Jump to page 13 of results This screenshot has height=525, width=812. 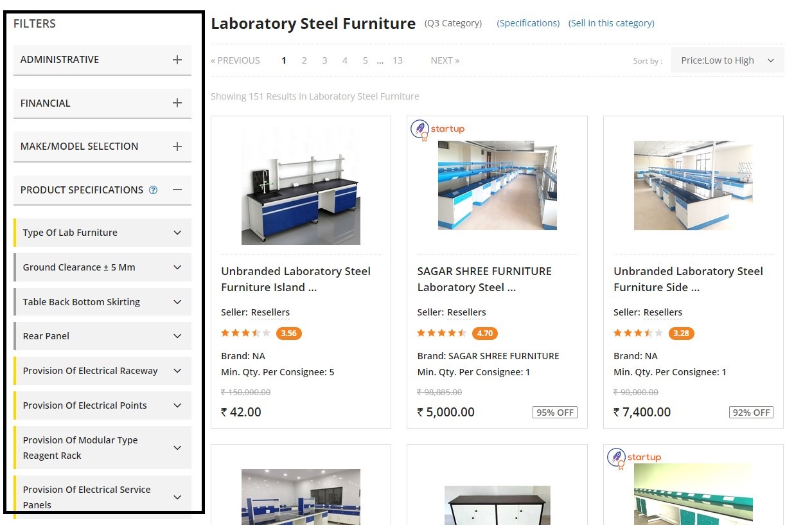398,60
